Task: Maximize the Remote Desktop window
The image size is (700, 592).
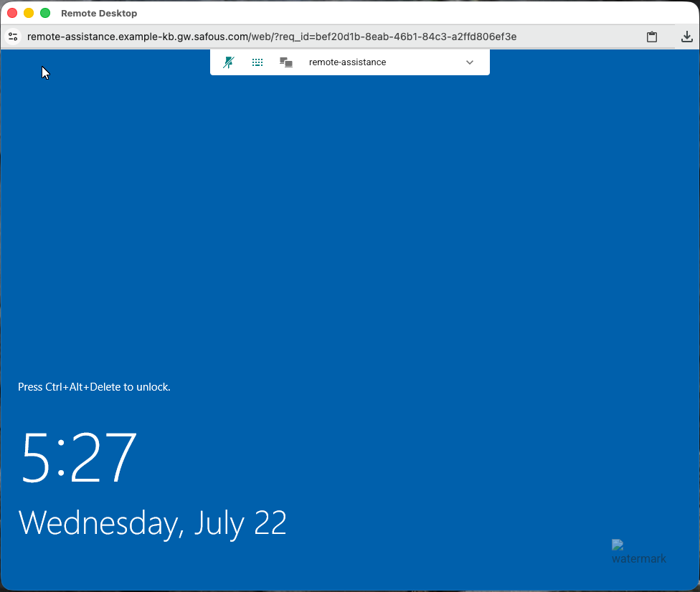Action: pyautogui.click(x=45, y=13)
